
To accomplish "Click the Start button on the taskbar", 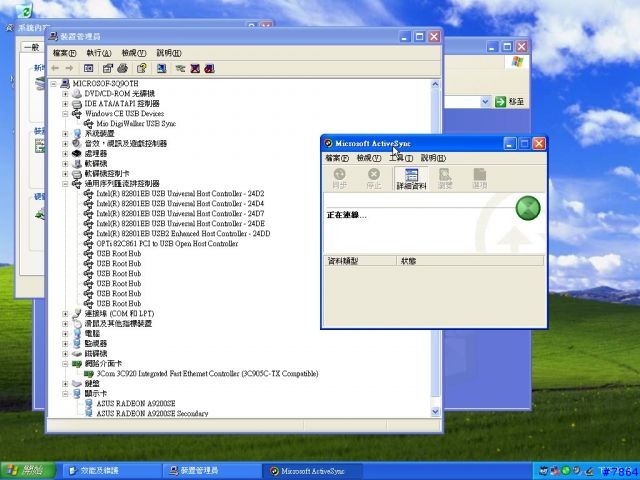I will [x=28, y=471].
